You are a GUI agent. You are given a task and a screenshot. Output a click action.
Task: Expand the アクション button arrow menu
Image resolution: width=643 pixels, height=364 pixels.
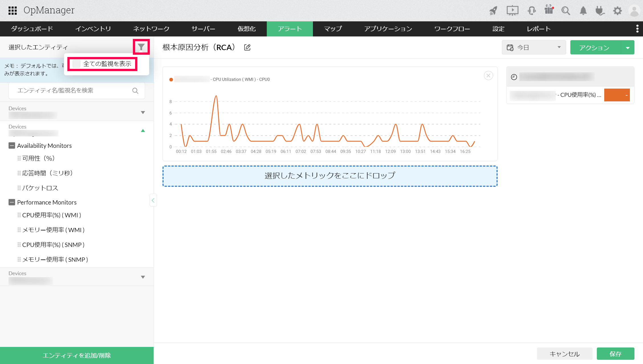point(628,48)
